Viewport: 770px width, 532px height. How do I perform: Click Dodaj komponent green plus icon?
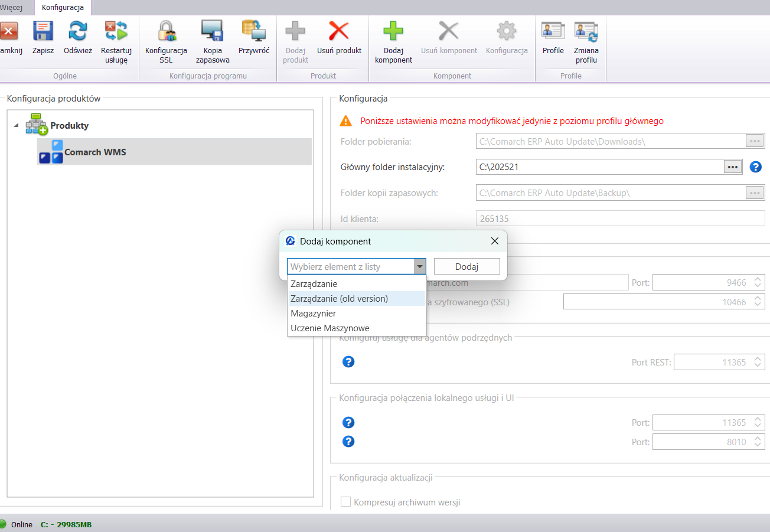tap(393, 31)
